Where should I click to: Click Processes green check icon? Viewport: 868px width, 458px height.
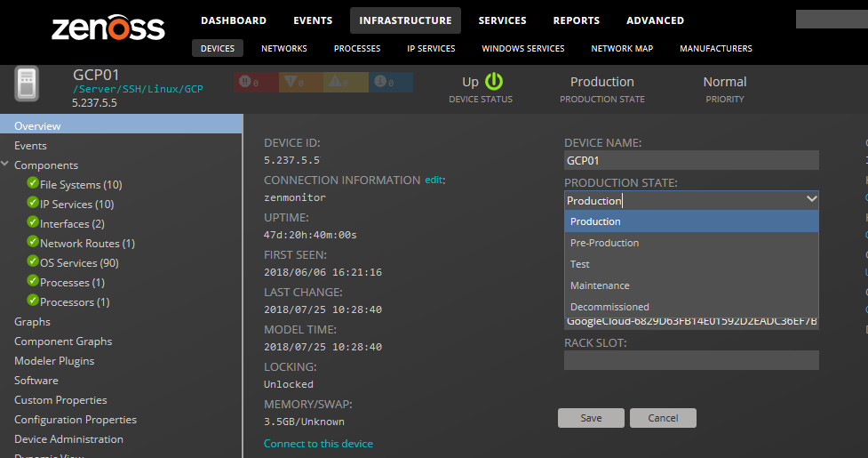coord(33,281)
